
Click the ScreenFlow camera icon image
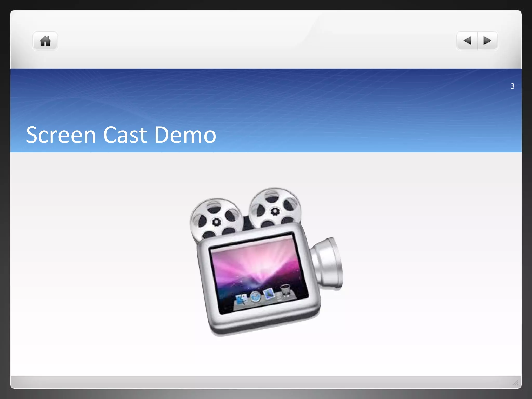point(267,261)
